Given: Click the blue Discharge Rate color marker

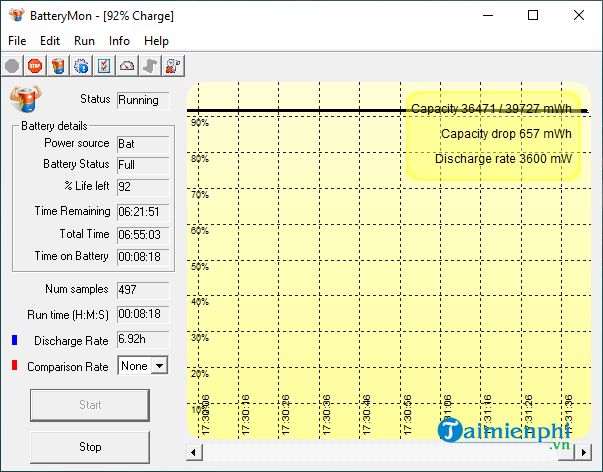Looking at the screenshot, I should coord(15,340).
